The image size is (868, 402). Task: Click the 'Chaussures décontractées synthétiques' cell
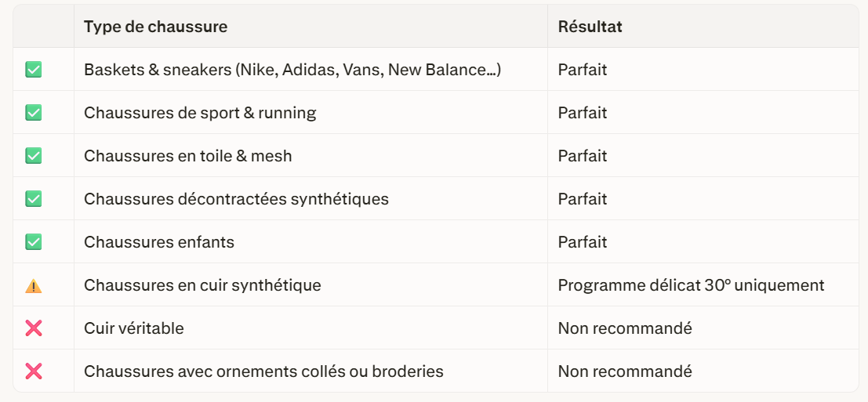(x=236, y=199)
